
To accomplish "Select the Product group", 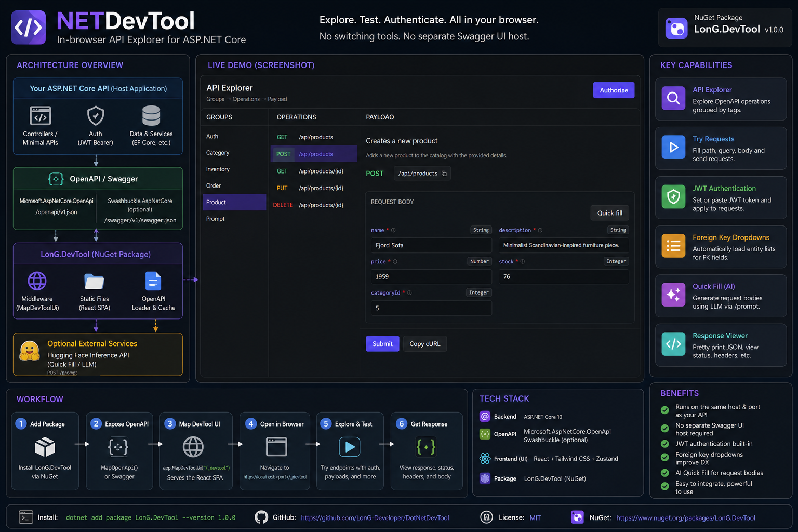I will tap(234, 202).
